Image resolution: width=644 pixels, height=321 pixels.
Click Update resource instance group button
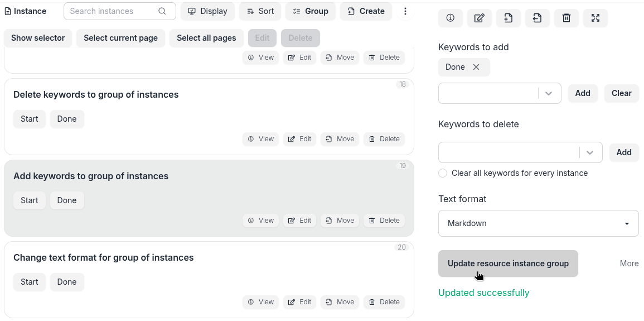tap(508, 263)
